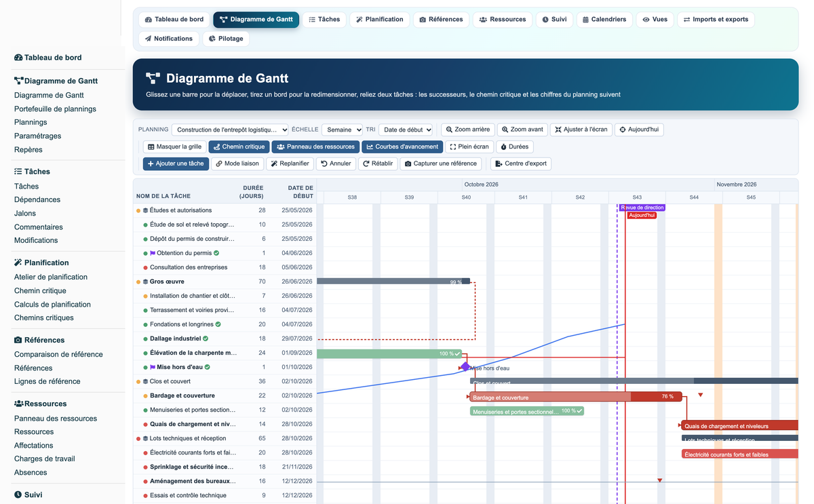Toggle Masquer la grille
Viewport: 814px width, 504px height.
click(174, 147)
